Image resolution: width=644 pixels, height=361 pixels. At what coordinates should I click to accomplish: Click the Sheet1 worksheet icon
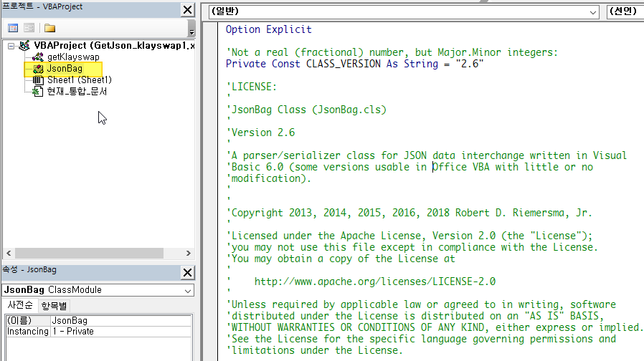point(38,80)
